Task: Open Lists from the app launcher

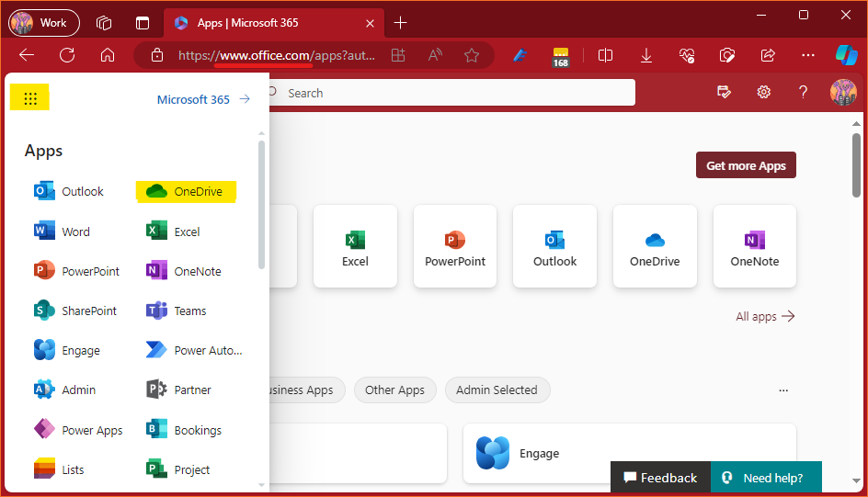Action: tap(59, 469)
